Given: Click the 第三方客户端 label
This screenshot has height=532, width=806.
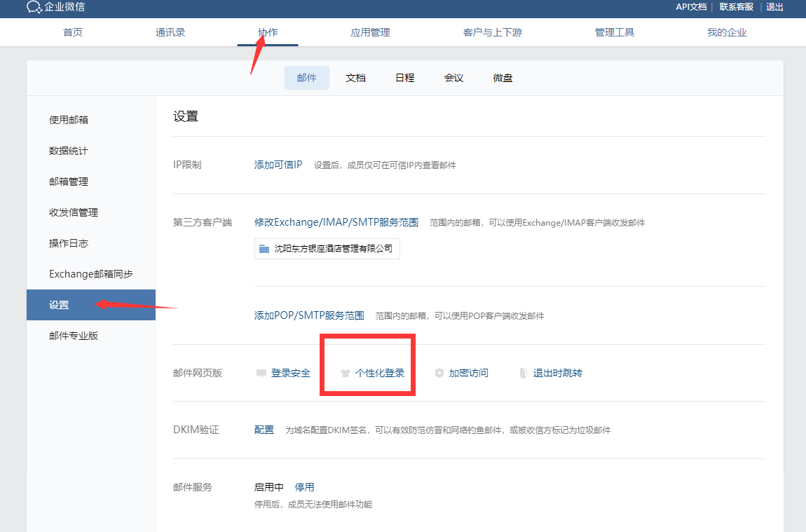Looking at the screenshot, I should [203, 222].
